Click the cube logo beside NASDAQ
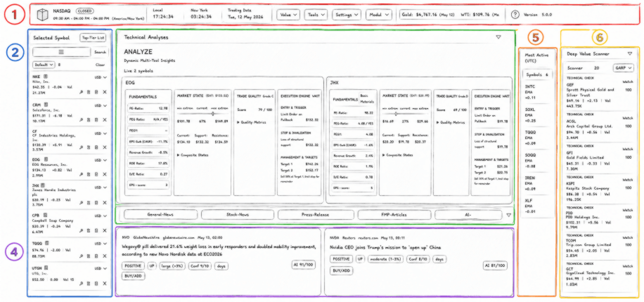The height and width of the screenshot is (302, 644). (x=43, y=15)
